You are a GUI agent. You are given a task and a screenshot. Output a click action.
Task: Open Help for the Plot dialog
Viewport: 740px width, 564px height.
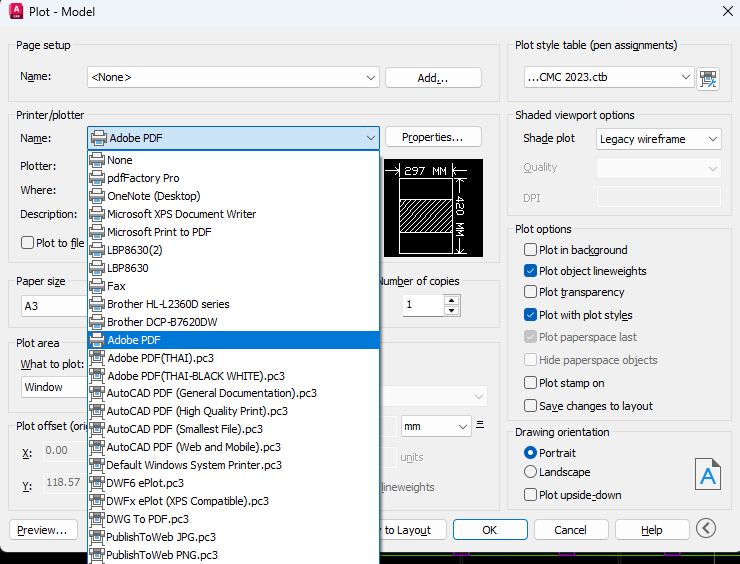[652, 530]
